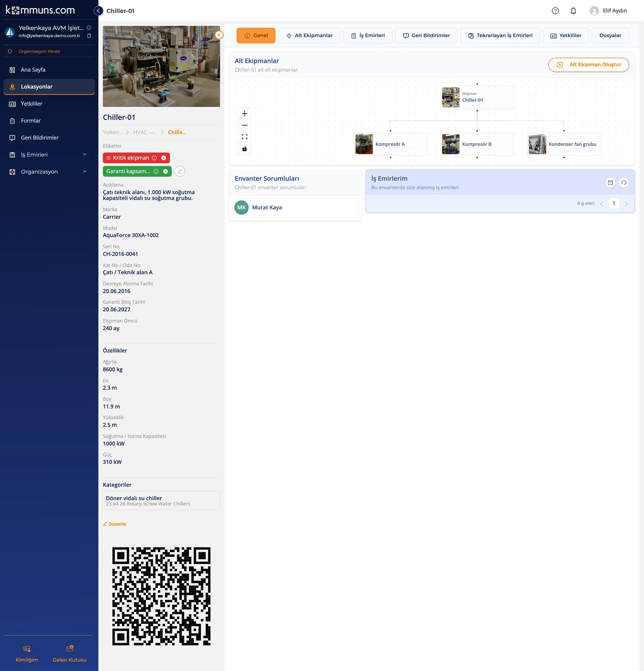Click Düzenle edit link
Screen dimensions: 644x671
115,524
